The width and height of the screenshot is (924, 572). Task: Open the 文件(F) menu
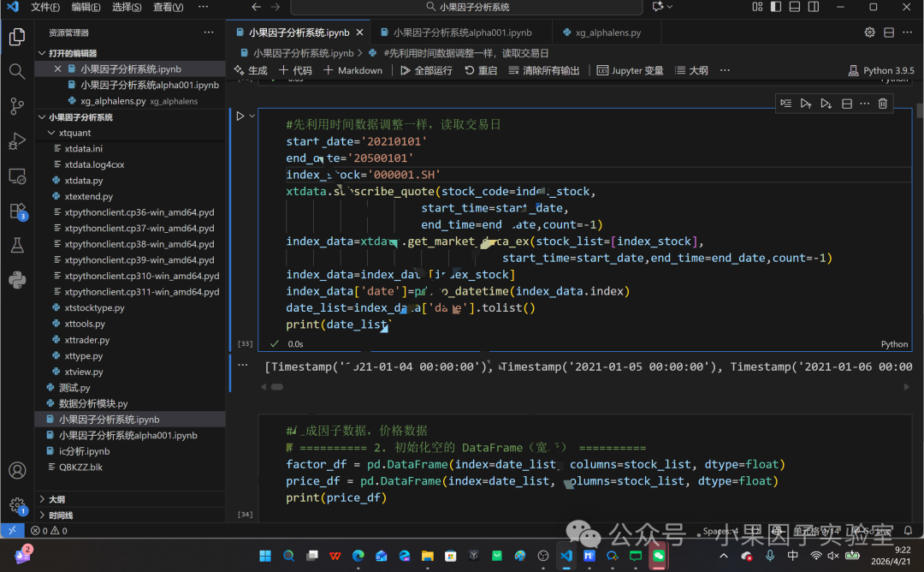[45, 7]
